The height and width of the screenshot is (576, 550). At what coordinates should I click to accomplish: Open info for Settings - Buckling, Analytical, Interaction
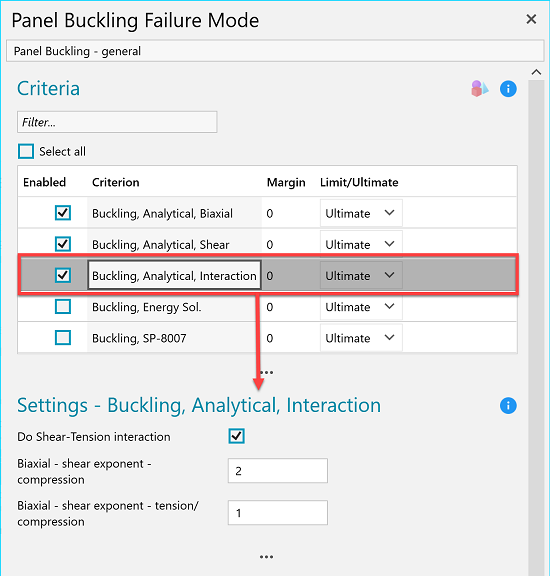pos(508,406)
